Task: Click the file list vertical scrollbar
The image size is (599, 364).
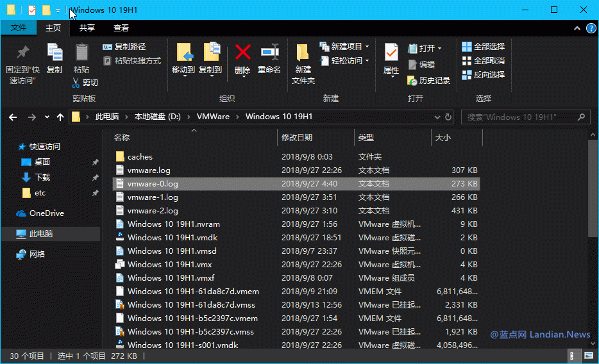Action: coord(593,189)
